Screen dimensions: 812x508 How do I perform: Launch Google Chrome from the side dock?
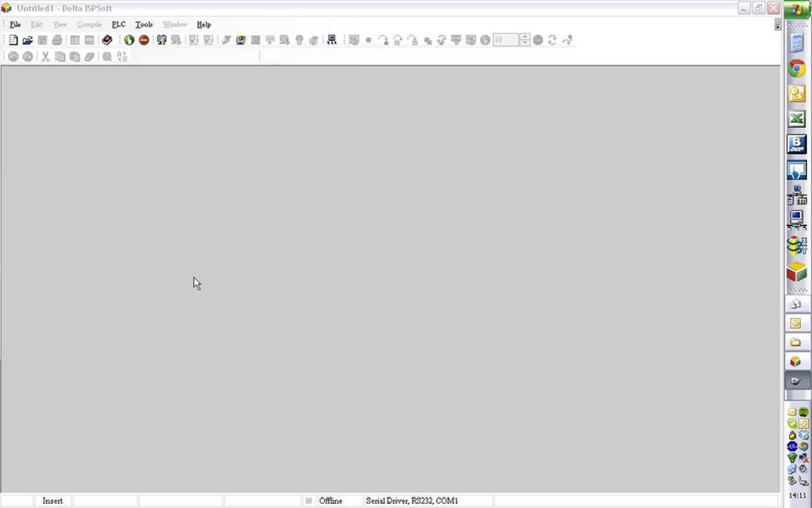[x=796, y=68]
